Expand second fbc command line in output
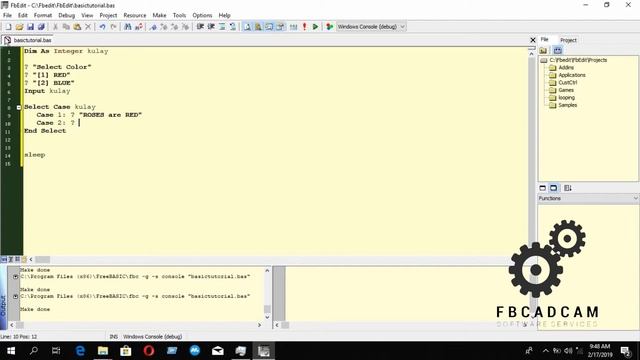This screenshot has width=640, height=360. pyautogui.click(x=16, y=296)
